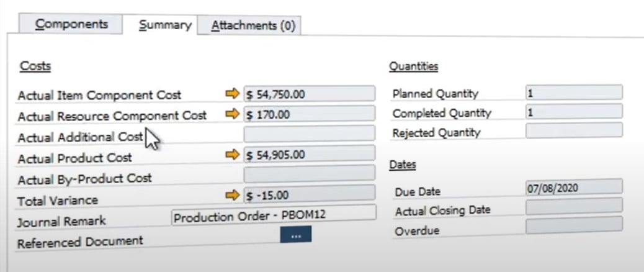Select the Summary tab

pos(165,25)
